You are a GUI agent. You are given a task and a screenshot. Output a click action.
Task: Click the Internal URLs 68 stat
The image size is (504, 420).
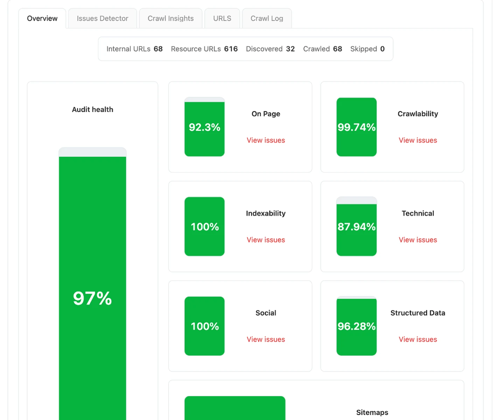[x=134, y=49]
